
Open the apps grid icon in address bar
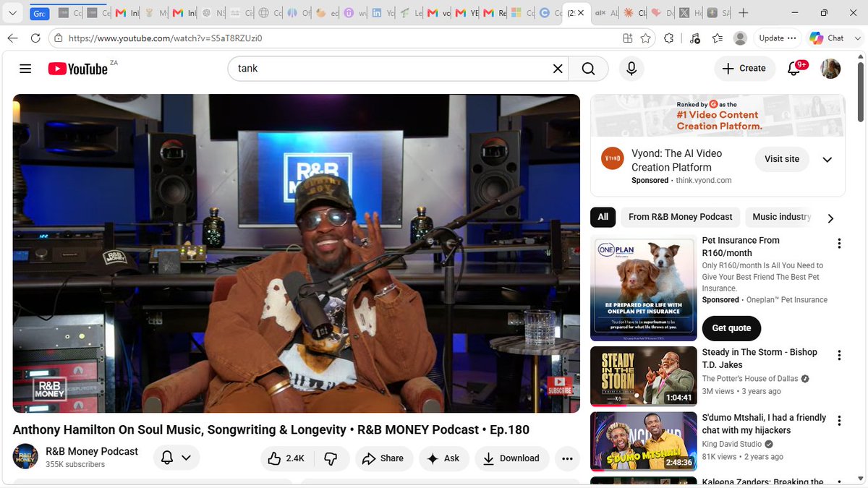628,38
